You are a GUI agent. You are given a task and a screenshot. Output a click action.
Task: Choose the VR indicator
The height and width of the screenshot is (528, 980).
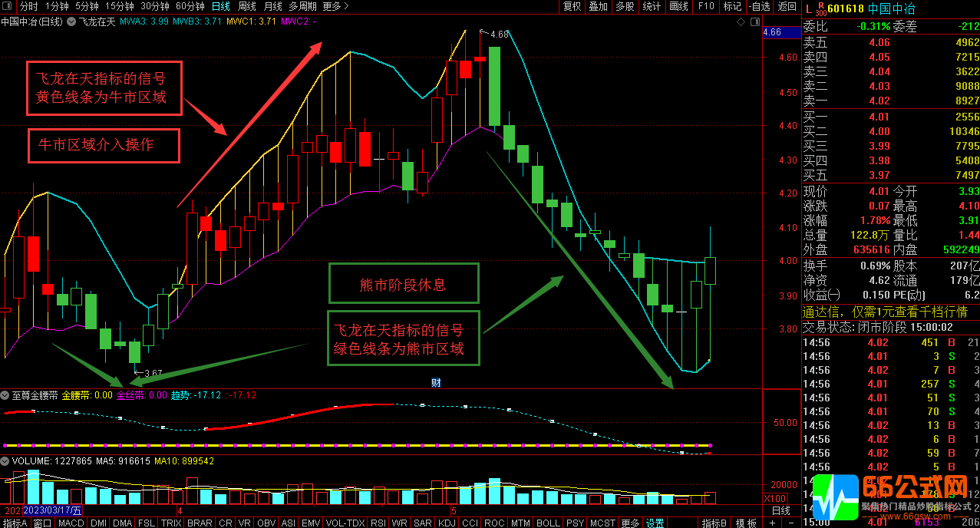coord(245,523)
